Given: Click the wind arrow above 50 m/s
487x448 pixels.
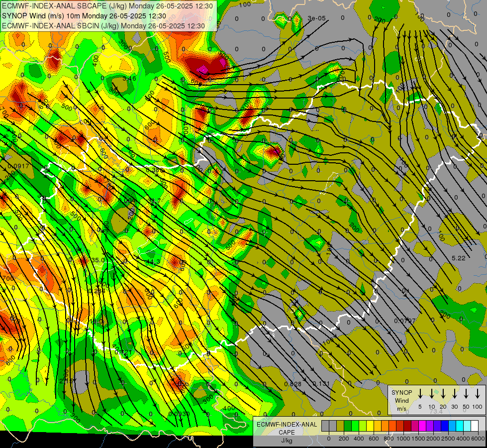Looking at the screenshot, I should click(x=466, y=393).
